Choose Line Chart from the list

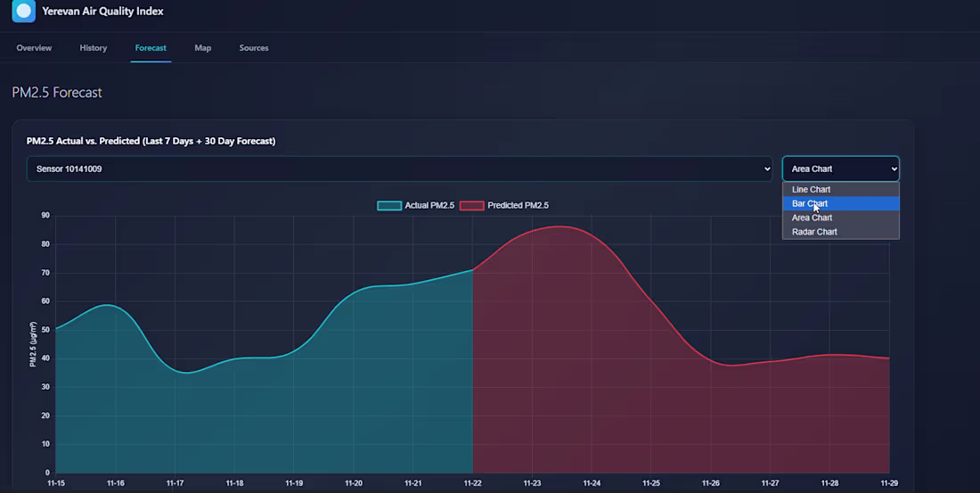pyautogui.click(x=841, y=189)
